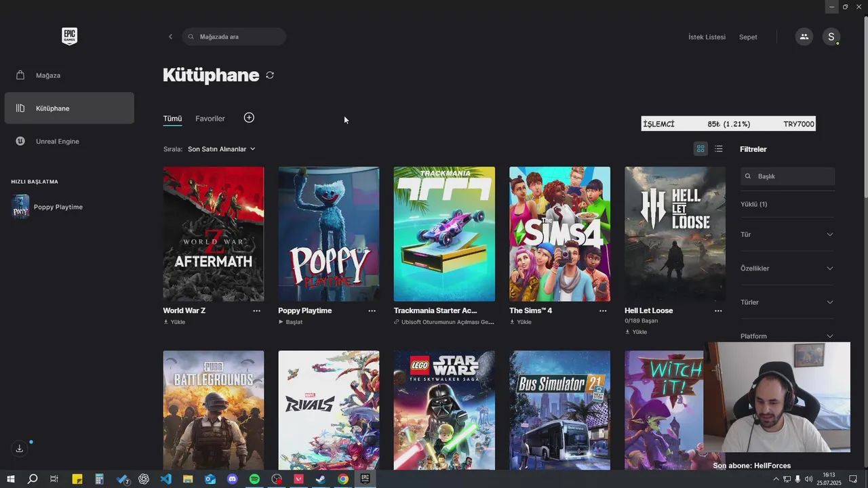Open Outlook from the taskbar
This screenshot has width=868, height=488.
click(x=210, y=479)
